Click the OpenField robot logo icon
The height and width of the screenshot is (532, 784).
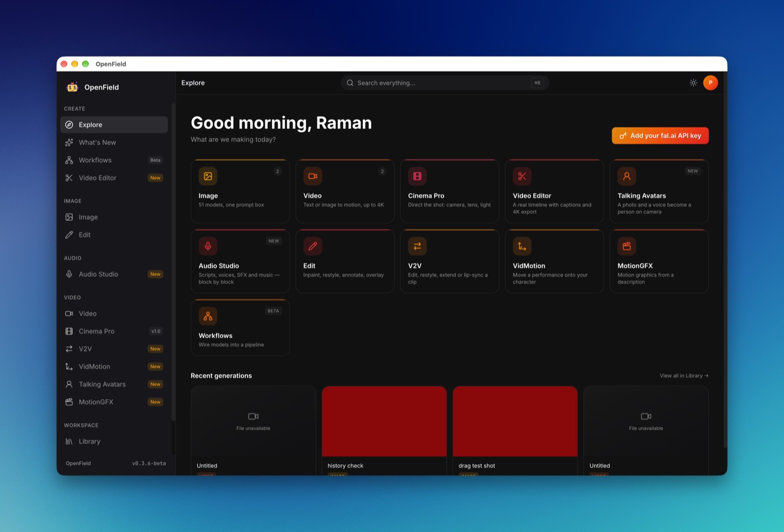[x=72, y=87]
